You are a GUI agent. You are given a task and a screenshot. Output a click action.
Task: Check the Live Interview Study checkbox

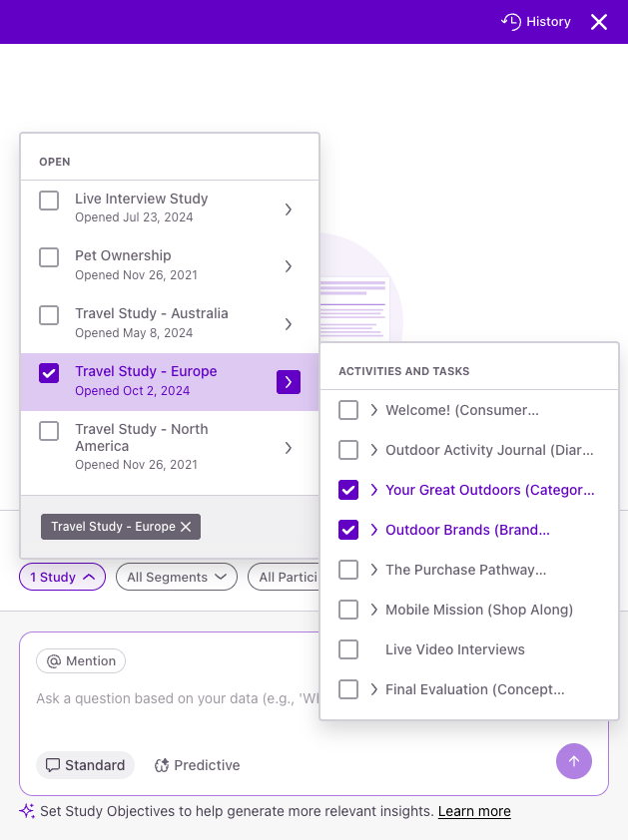click(49, 201)
